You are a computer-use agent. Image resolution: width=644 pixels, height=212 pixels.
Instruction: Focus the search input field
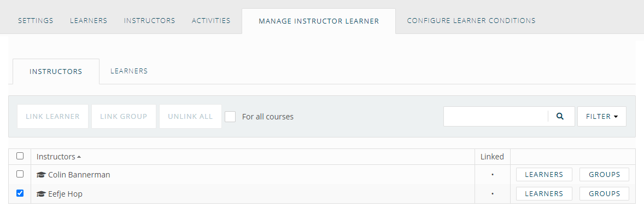496,117
